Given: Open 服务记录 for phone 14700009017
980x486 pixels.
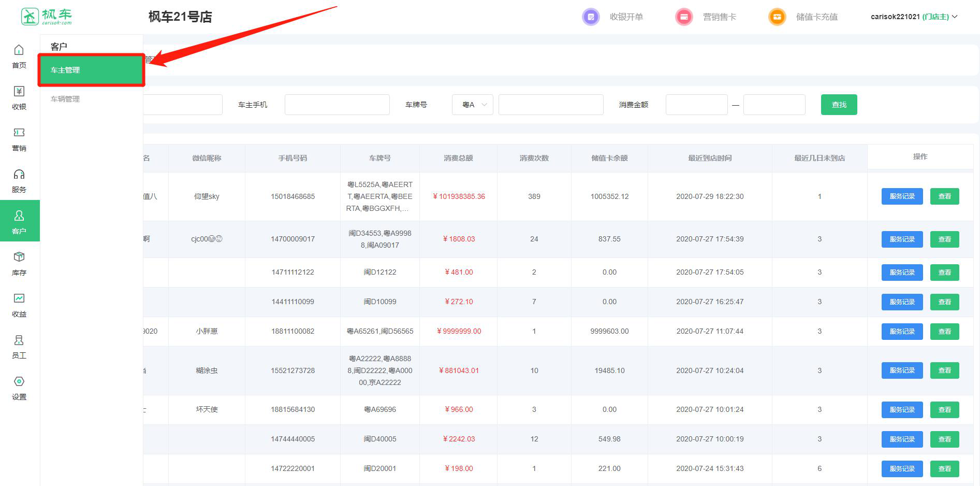Looking at the screenshot, I should click(x=902, y=239).
